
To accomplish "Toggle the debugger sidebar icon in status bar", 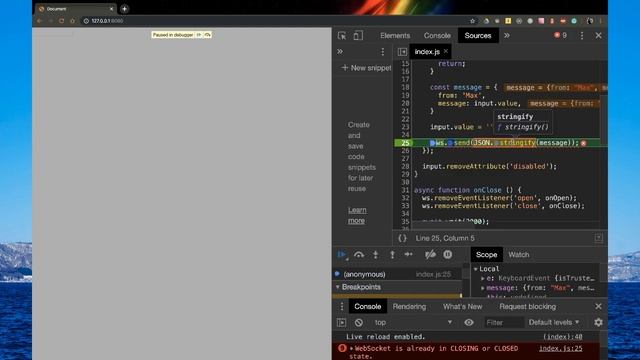I will [x=598, y=238].
